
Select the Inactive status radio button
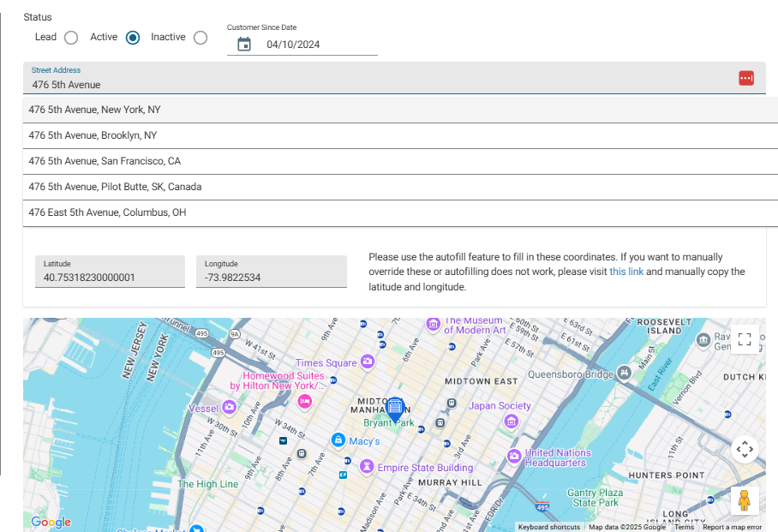(200, 38)
